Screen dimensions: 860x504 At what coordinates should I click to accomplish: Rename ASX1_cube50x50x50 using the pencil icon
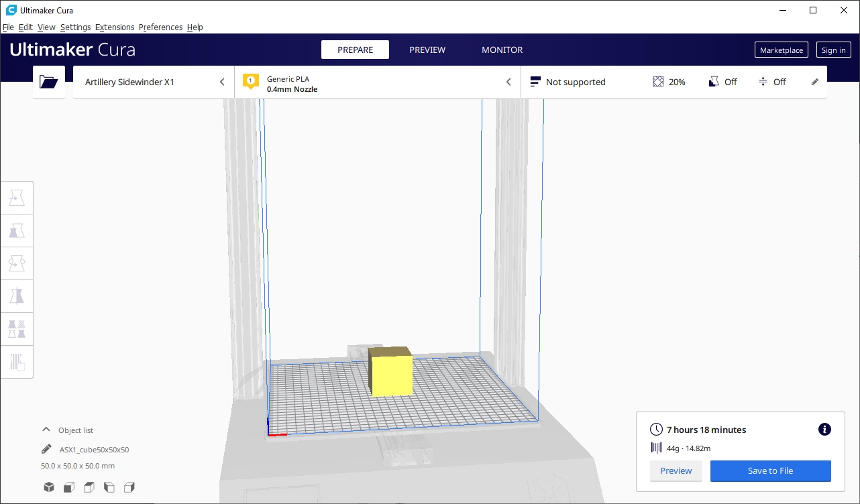46,449
